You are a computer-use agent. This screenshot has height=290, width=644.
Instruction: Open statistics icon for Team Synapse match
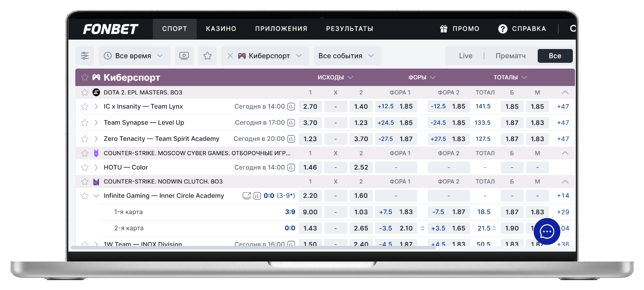291,123
